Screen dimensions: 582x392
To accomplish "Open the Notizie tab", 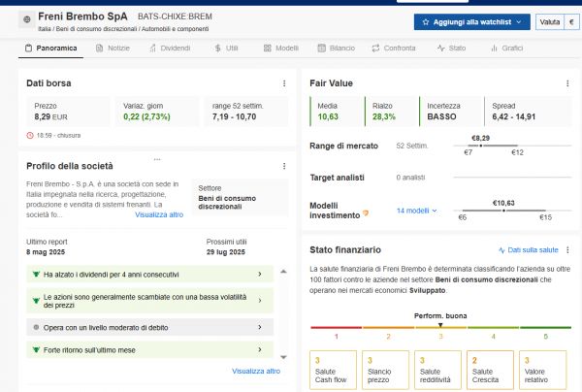I will [x=113, y=49].
